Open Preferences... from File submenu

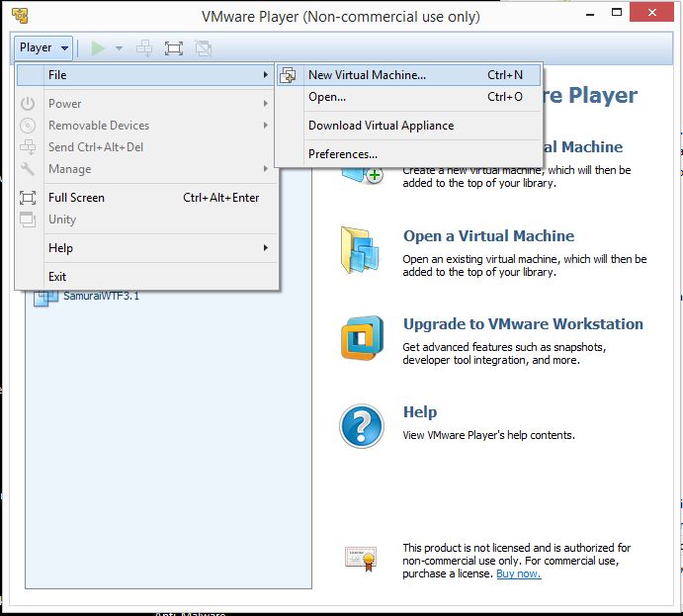[408, 154]
